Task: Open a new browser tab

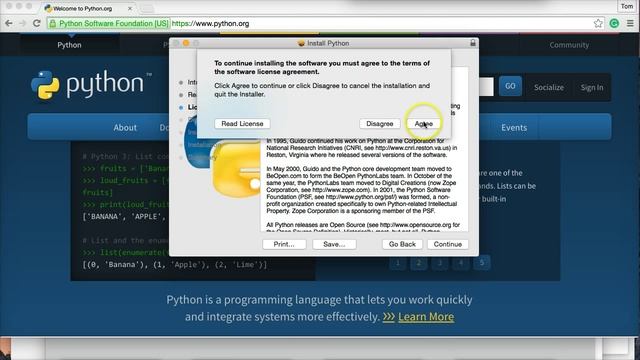Action: (x=148, y=8)
